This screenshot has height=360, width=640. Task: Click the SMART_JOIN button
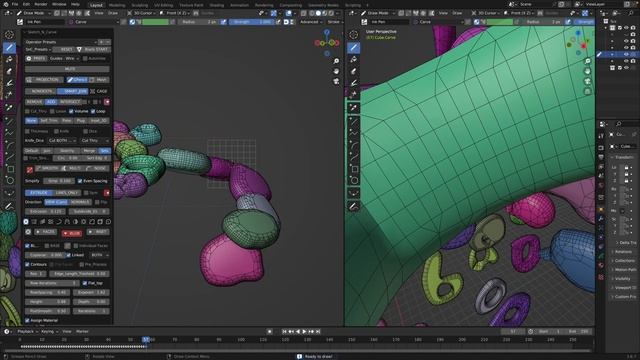click(73, 91)
